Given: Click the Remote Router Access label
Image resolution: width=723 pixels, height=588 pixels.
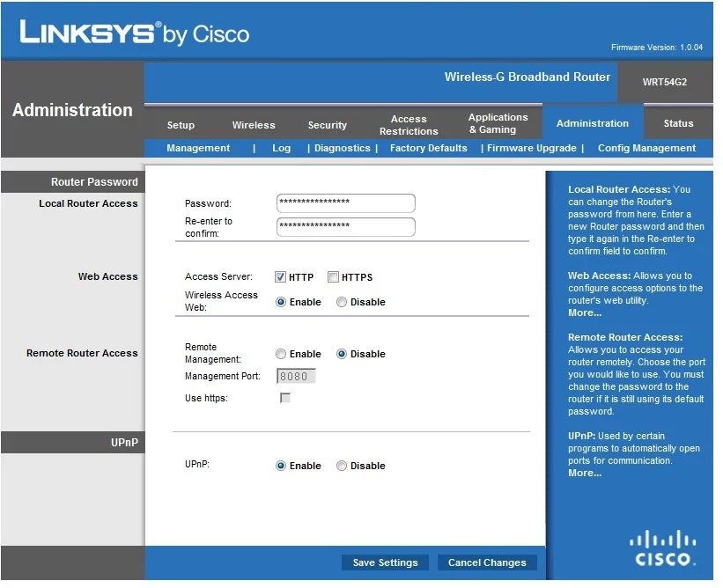Looking at the screenshot, I should point(82,353).
